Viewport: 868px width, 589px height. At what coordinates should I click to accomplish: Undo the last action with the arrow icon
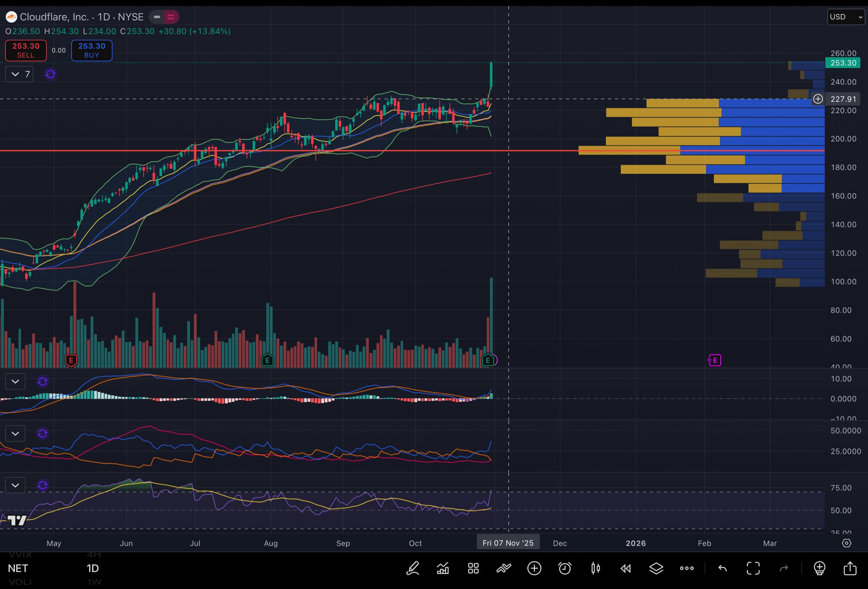[723, 568]
